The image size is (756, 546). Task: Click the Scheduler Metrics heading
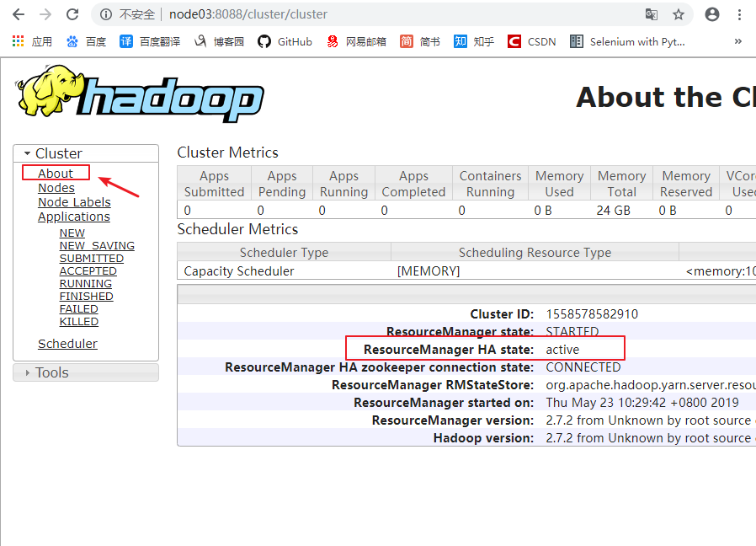point(237,229)
